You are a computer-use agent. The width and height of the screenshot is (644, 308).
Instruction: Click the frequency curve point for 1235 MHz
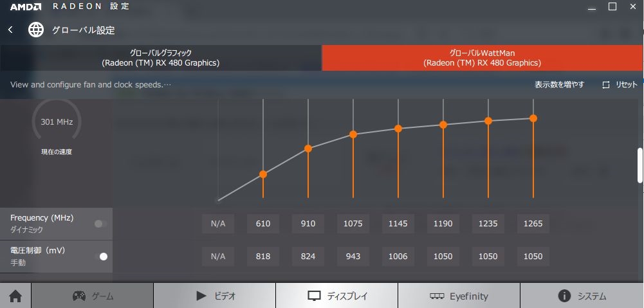[x=488, y=121]
